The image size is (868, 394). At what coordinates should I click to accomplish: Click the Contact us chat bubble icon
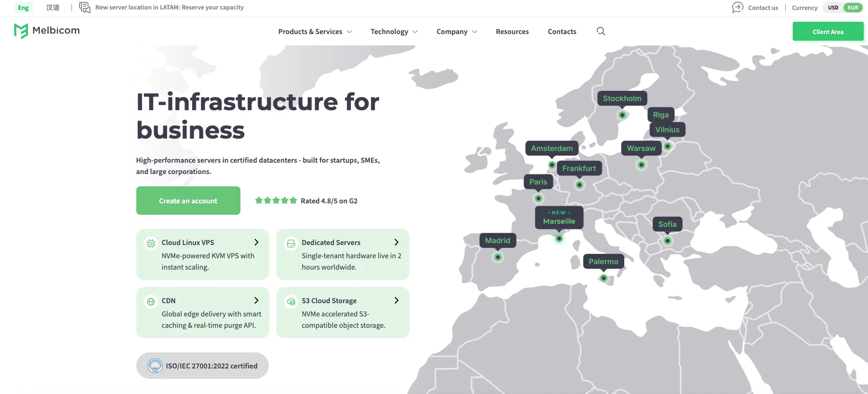coord(737,7)
